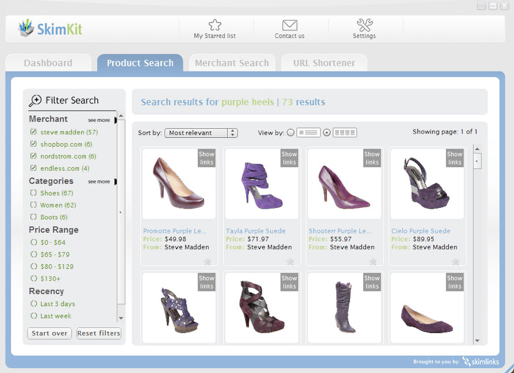Viewport: 514px width, 373px height.
Task: Show links for Promotte Purple shoe
Action: tap(206, 158)
